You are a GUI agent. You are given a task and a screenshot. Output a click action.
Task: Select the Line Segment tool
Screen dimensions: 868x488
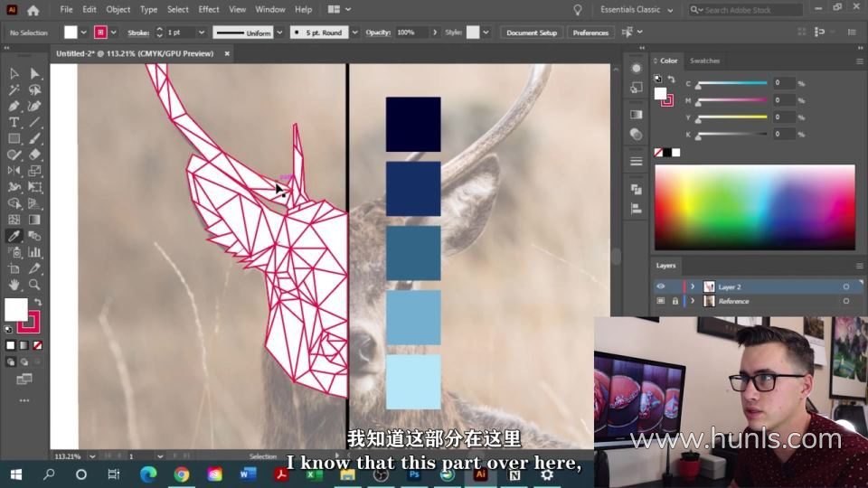click(x=34, y=122)
